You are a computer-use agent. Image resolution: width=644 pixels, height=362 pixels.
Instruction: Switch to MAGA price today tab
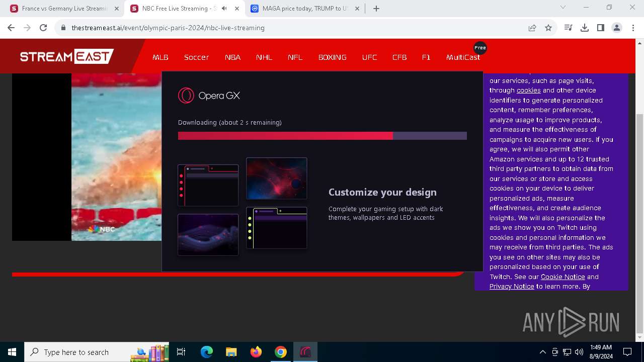pos(306,9)
